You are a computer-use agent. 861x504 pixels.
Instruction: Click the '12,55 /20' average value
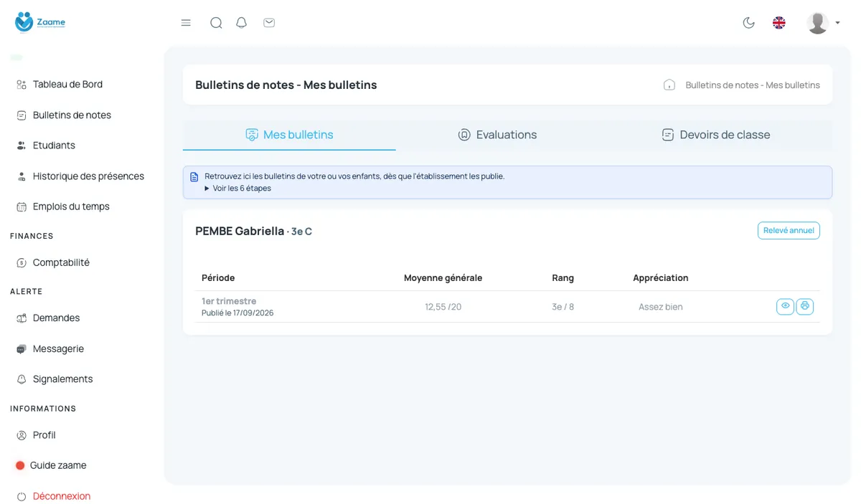pyautogui.click(x=443, y=307)
